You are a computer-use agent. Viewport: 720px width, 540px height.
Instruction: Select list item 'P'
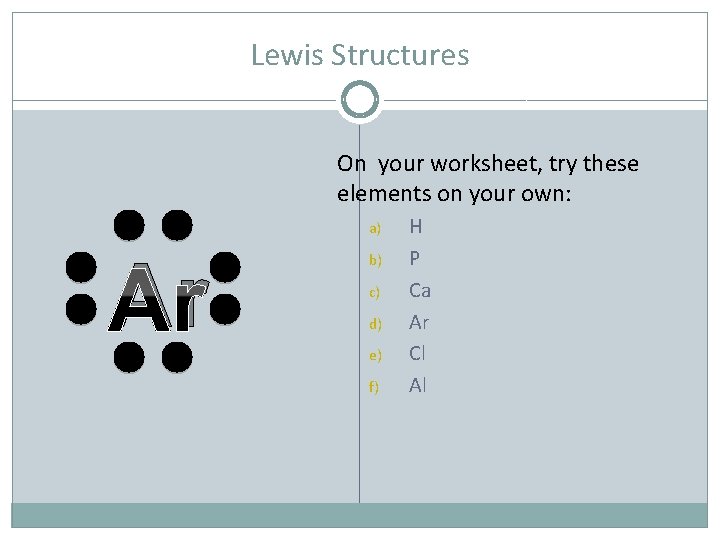click(x=414, y=259)
